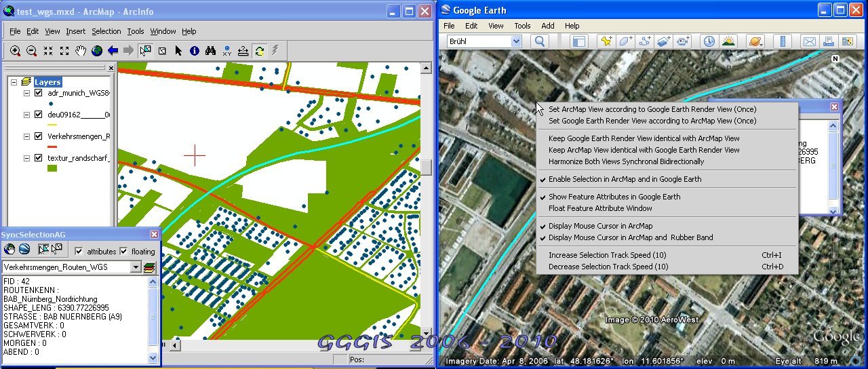Choose Increase Selection Track Speed (10)
The image size is (868, 369).
607,255
